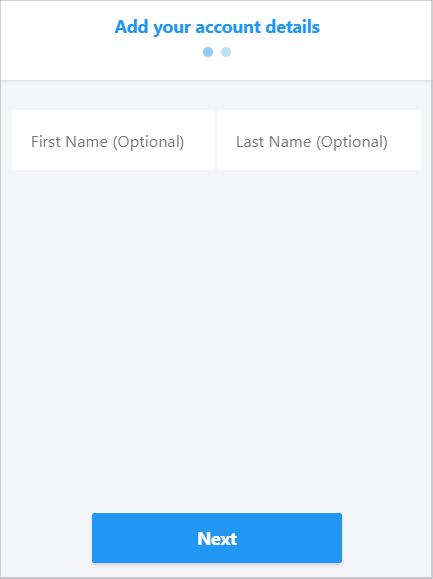Activate the right name input box
433x579 pixels.
pos(319,140)
